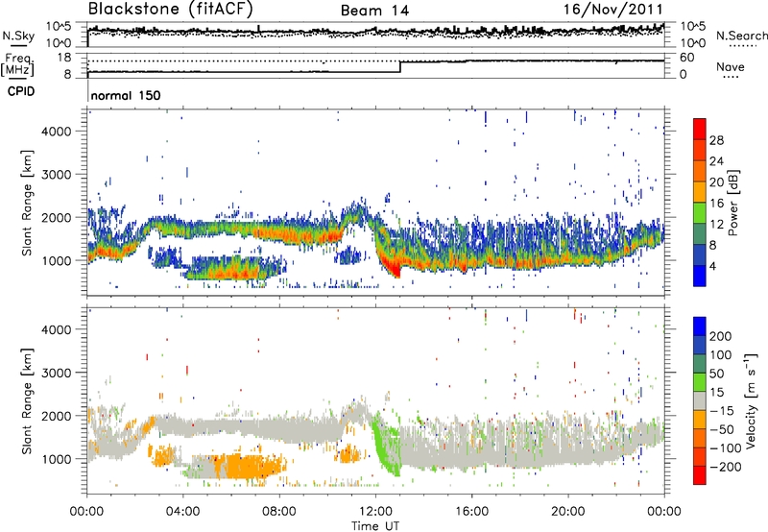This screenshot has width=768, height=532.
Task: Click the "200" label on the velocity colorbar
Action: [x=721, y=336]
